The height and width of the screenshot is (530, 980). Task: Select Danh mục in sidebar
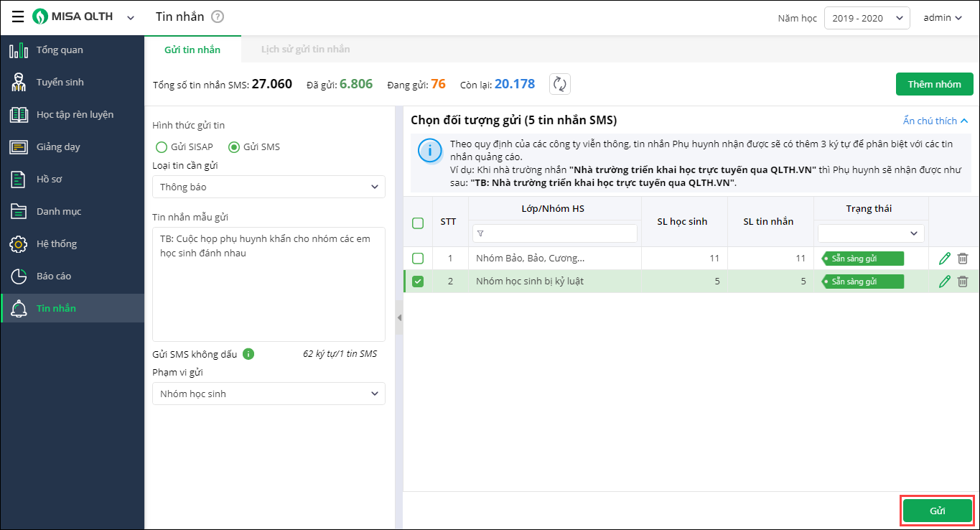point(73,212)
